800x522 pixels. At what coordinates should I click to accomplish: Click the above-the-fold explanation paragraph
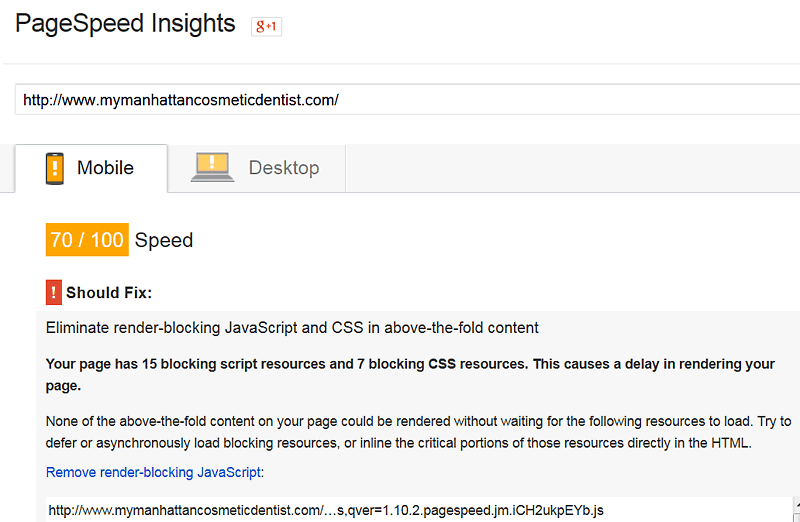(418, 432)
